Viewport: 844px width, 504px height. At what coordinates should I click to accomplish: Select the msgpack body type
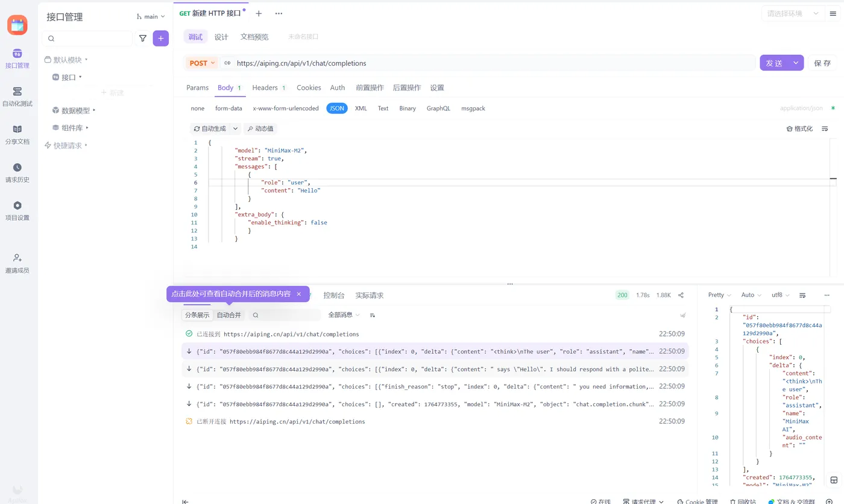point(473,109)
